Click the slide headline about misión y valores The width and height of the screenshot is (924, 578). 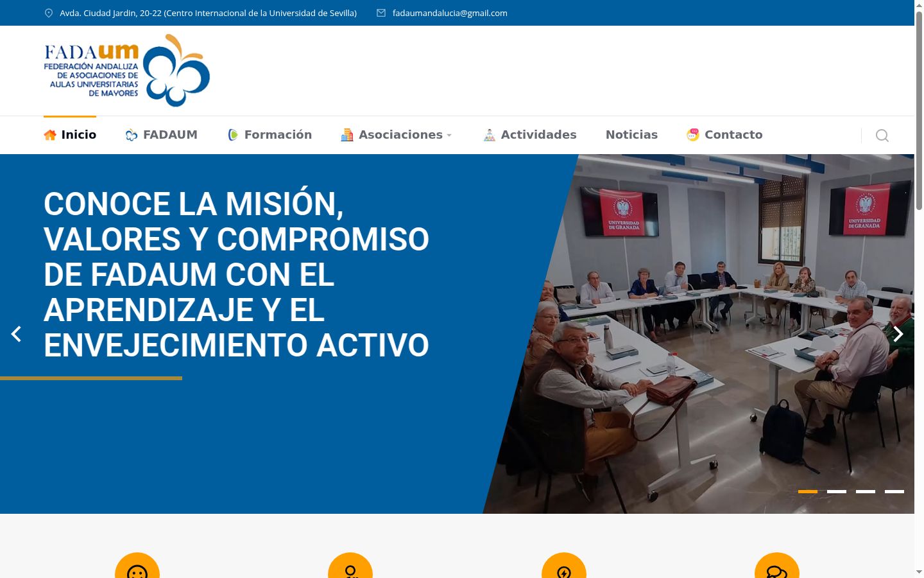pyautogui.click(x=236, y=274)
